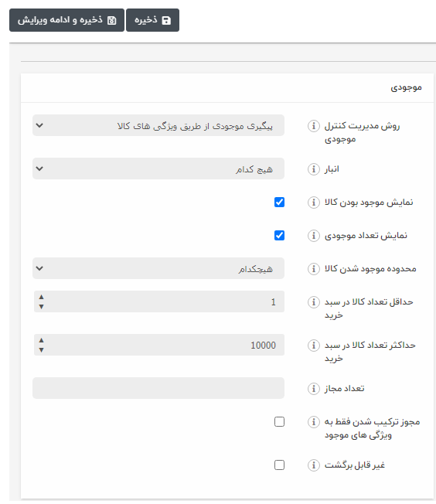This screenshot has width=436, height=504.
Task: Click the ذخیره save button
Action: coord(152,20)
